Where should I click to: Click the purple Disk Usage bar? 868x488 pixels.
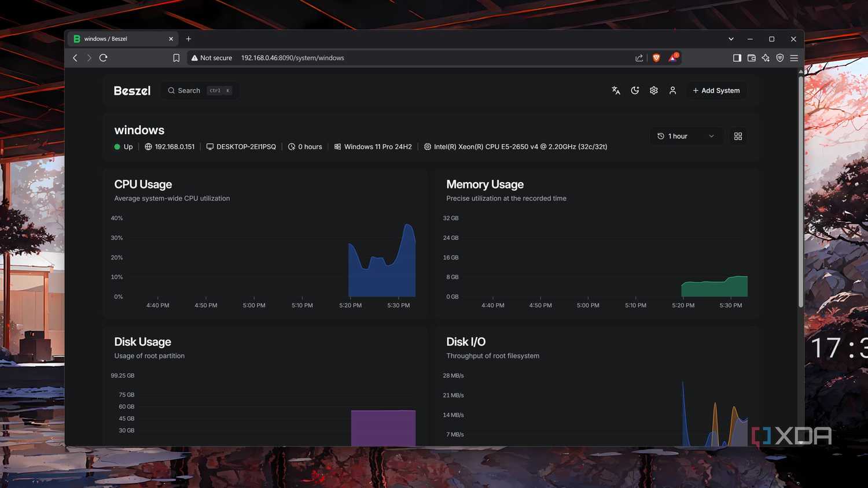click(383, 428)
